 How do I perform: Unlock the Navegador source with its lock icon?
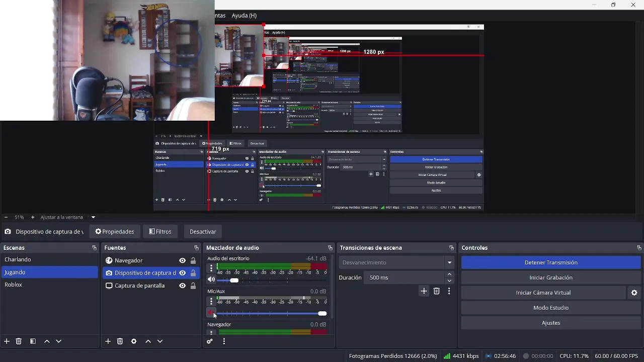pyautogui.click(x=193, y=260)
